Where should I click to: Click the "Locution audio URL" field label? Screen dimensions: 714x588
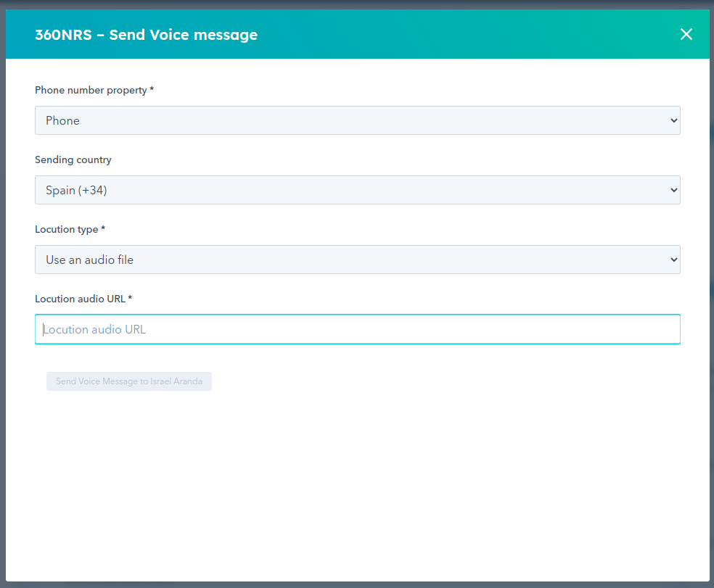(x=83, y=299)
